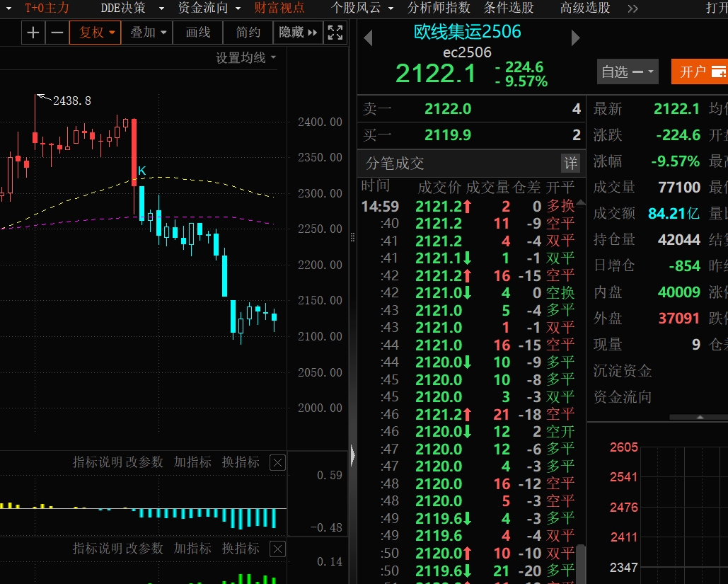The width and height of the screenshot is (728, 584).
Task: Click 成交量 77100 value
Action: click(x=678, y=187)
